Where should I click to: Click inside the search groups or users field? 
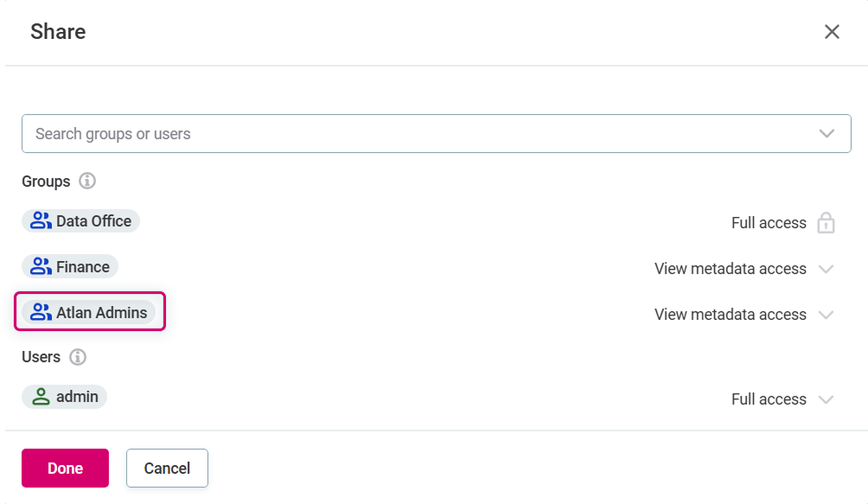346,133
